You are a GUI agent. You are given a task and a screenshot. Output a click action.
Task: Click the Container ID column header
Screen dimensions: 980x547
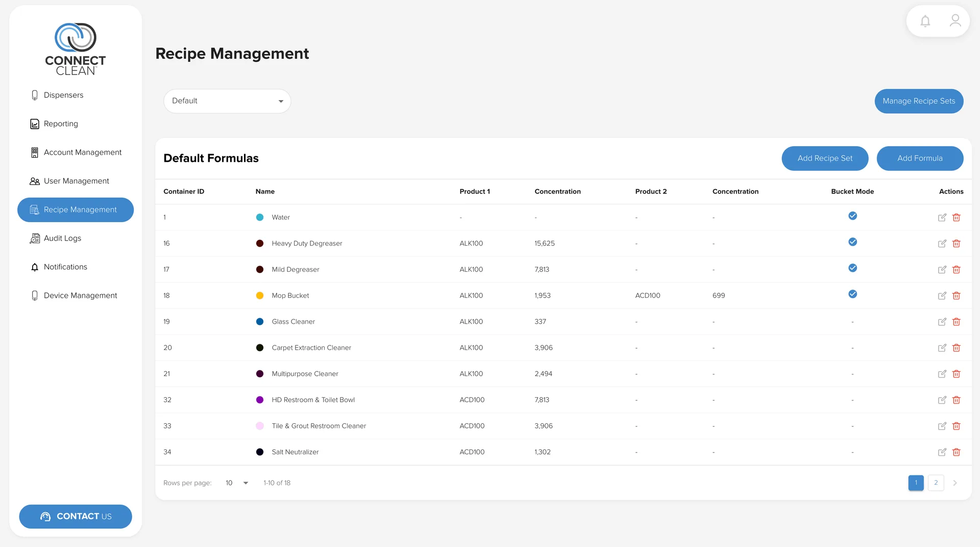(x=184, y=192)
